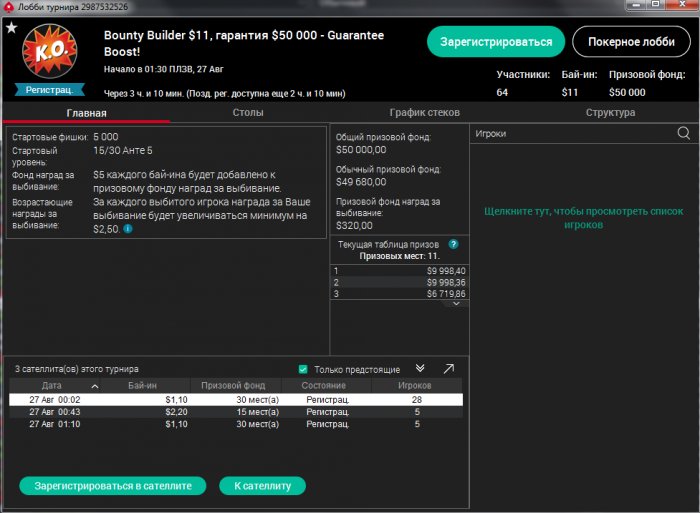Toggle the 'Только предстоящие' checkbox
This screenshot has width=700, height=513.
coord(303,369)
